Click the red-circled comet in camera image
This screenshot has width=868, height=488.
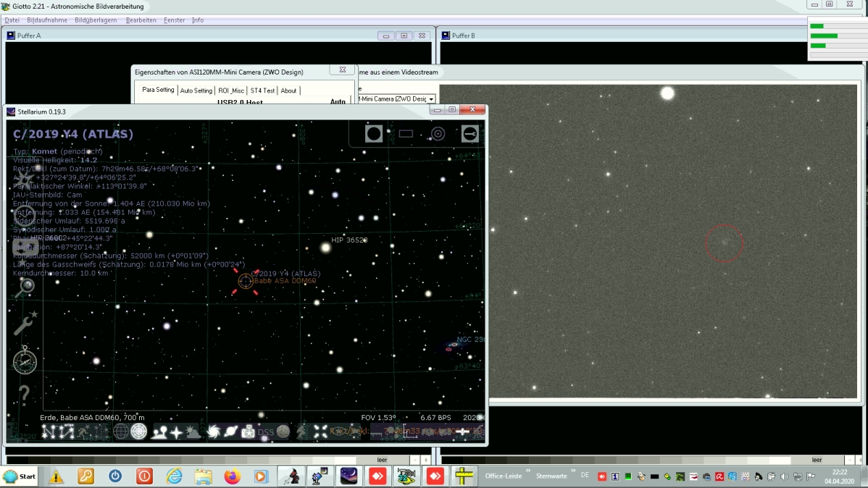point(724,243)
